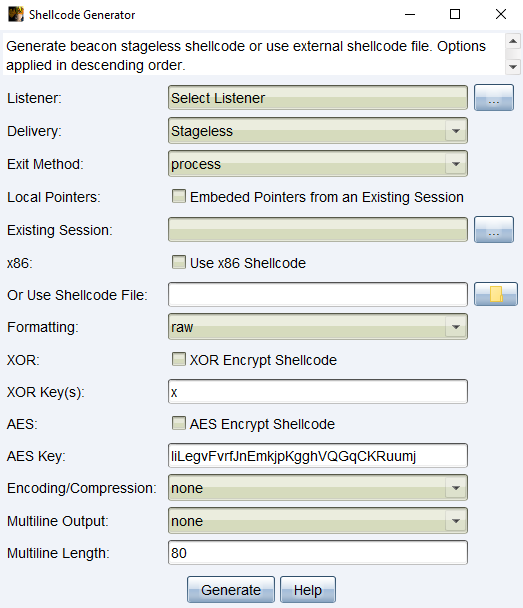The width and height of the screenshot is (523, 608).
Task: Click description scroll up arrow
Action: (x=513, y=41)
